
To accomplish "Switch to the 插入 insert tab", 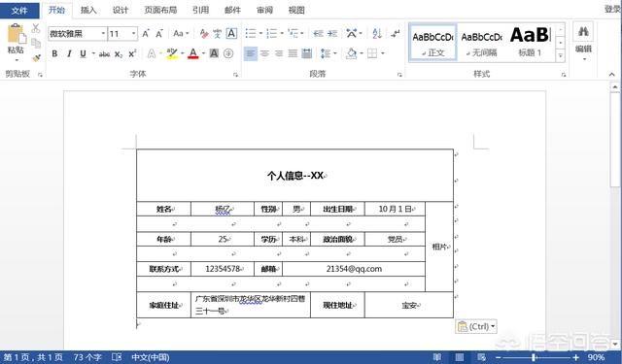I will (88, 11).
